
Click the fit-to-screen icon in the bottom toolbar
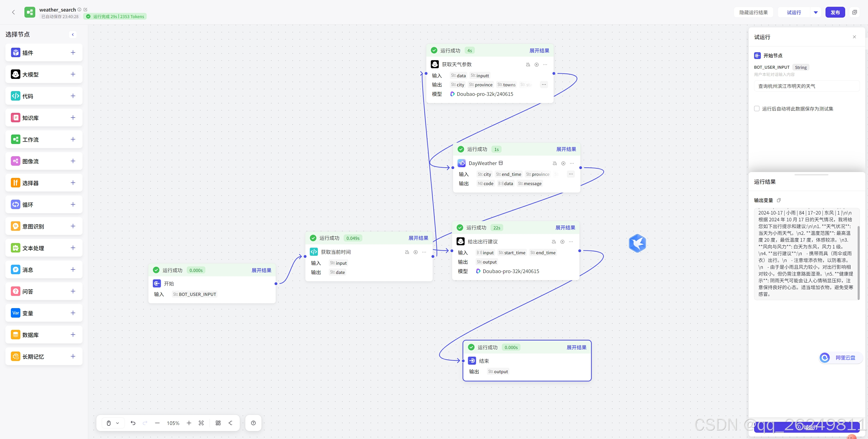[x=201, y=423]
